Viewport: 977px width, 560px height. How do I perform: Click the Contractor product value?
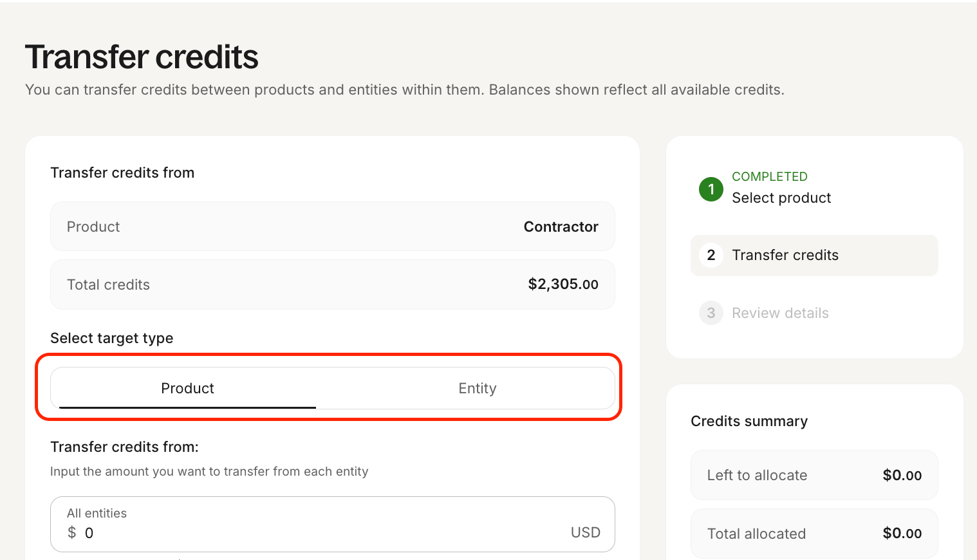(x=561, y=227)
